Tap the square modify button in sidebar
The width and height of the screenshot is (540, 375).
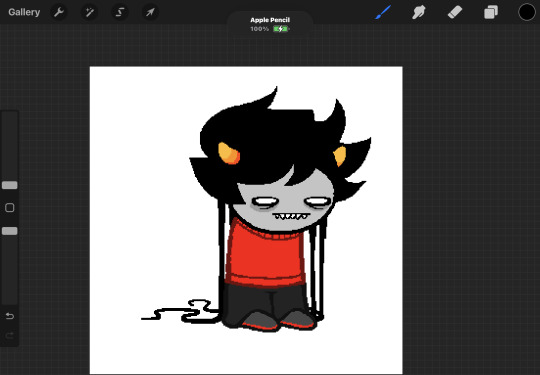[10, 208]
